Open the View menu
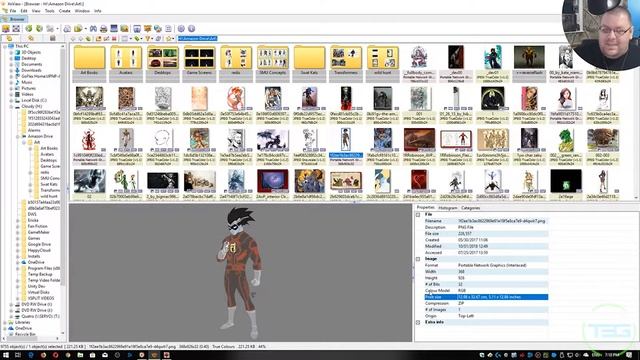 tap(36, 11)
